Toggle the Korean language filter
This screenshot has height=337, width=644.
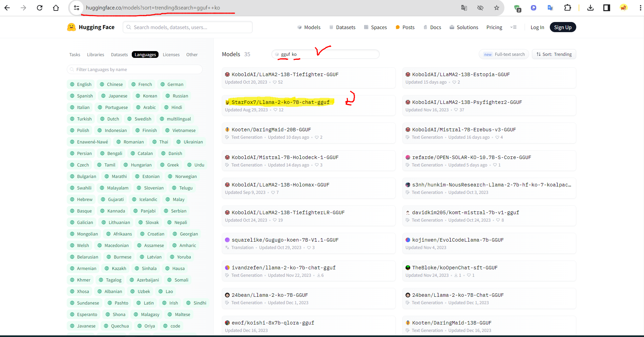coord(147,96)
